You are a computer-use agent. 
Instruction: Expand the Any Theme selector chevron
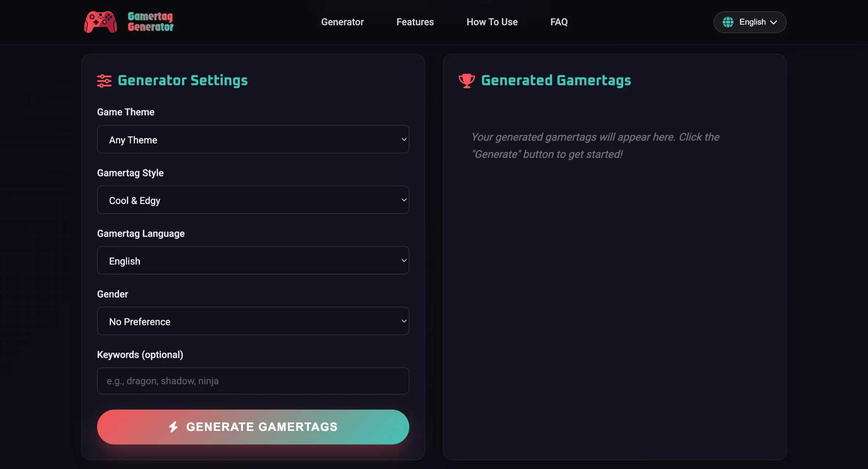coord(404,140)
